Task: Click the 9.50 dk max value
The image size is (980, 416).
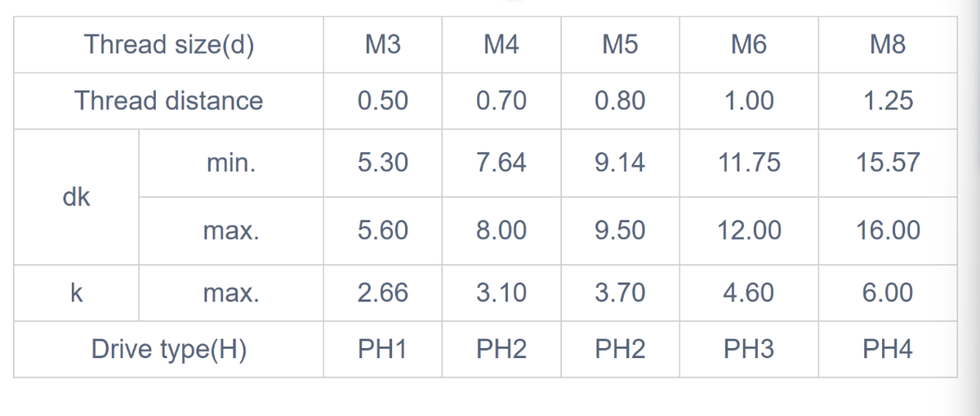Action: 620,230
